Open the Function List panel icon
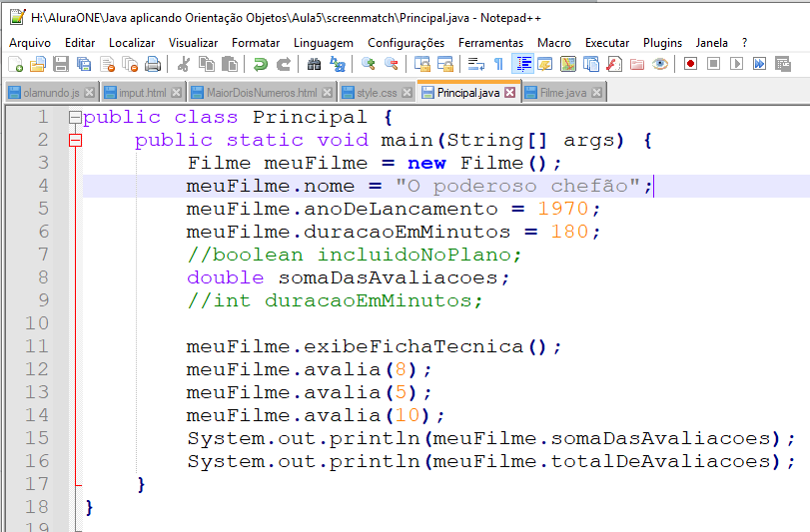This screenshot has width=810, height=532. coord(613,64)
